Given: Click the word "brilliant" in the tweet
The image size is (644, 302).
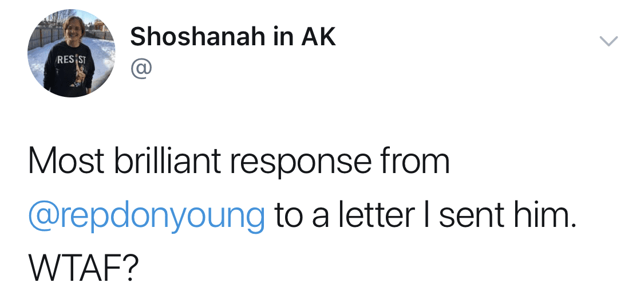Looking at the screenshot, I should [x=167, y=162].
